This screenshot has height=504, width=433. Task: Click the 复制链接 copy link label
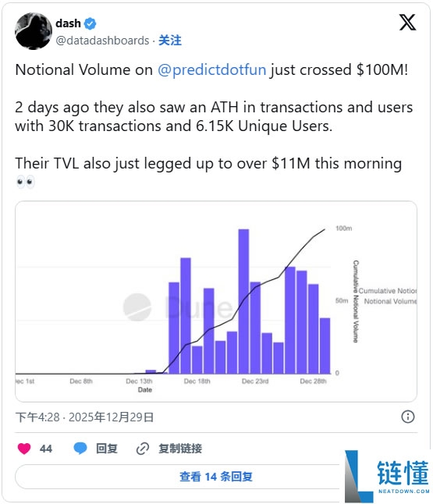pyautogui.click(x=180, y=449)
